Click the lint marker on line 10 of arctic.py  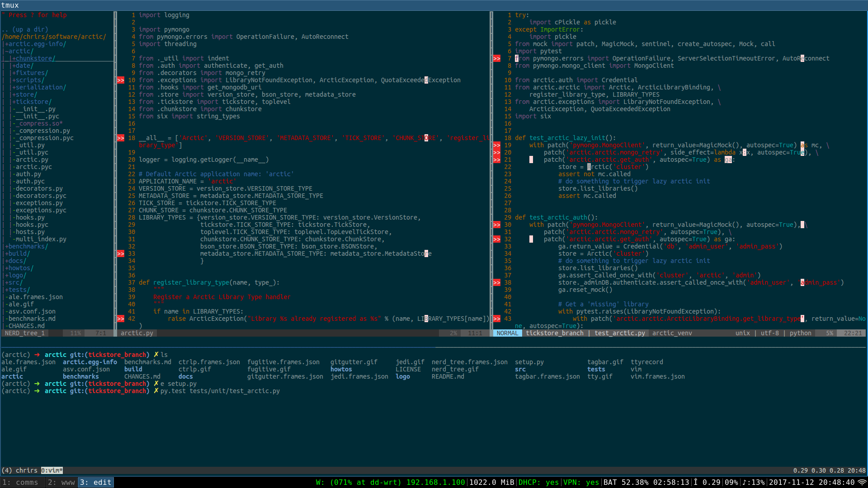click(121, 80)
